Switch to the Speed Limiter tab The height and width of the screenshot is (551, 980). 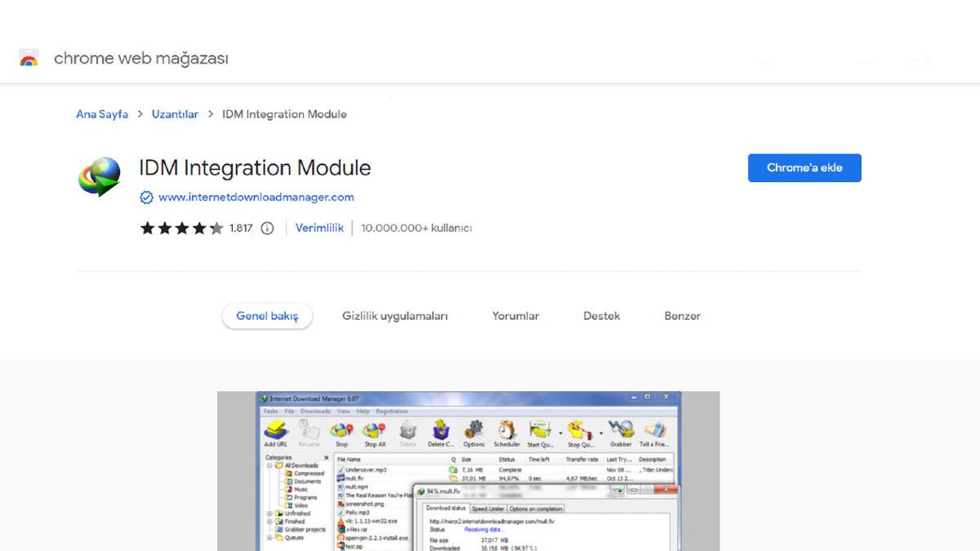pos(490,509)
